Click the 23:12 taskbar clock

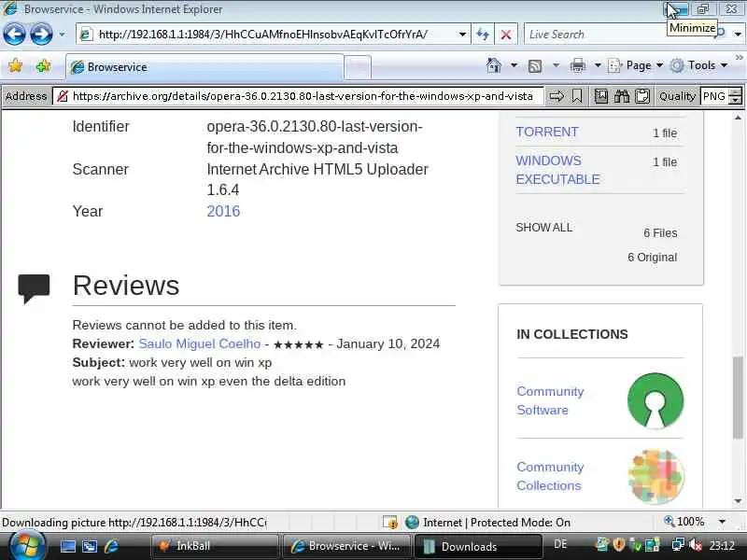(722, 545)
